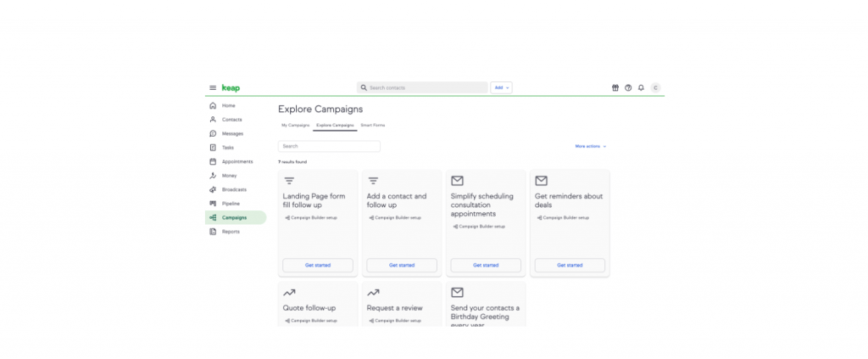
Task: Click envelope icon on Simplify scheduling card
Action: click(457, 181)
